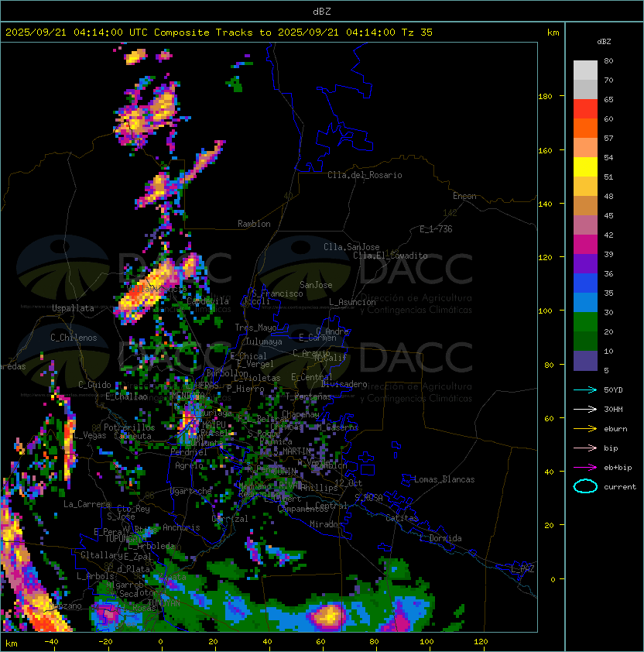Select the green 20-30 dBZ swatch
This screenshot has height=652, width=644.
585,322
